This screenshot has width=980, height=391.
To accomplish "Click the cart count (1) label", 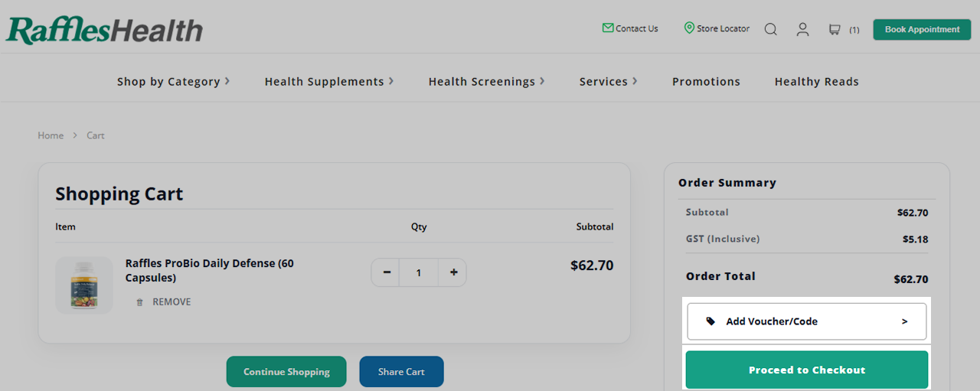I will (x=854, y=30).
